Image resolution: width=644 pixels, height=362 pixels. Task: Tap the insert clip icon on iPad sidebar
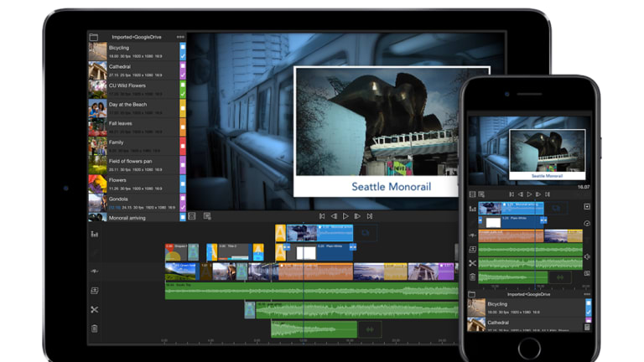(95, 291)
